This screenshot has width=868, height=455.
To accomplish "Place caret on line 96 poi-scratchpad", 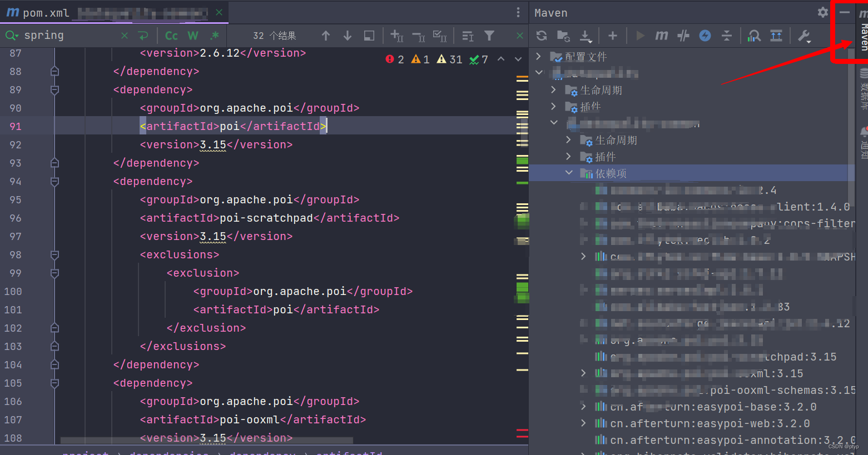I will click(266, 218).
